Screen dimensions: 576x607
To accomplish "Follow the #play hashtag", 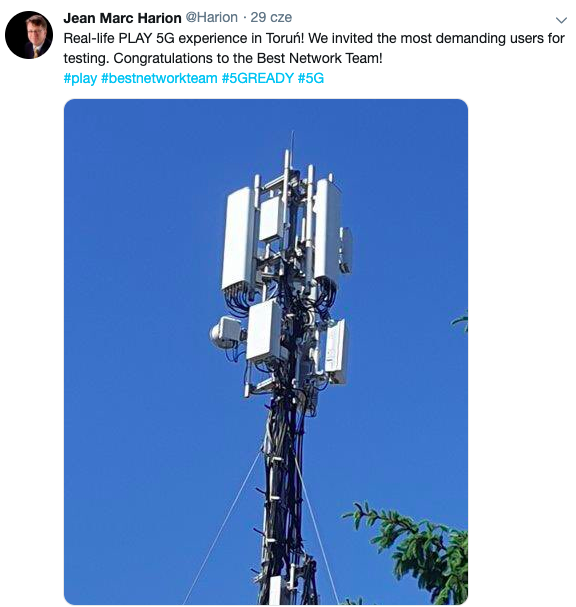I will coord(80,78).
